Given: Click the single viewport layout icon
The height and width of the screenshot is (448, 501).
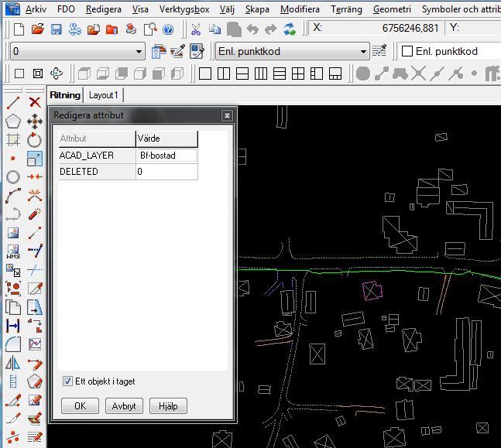Looking at the screenshot, I should (205, 74).
